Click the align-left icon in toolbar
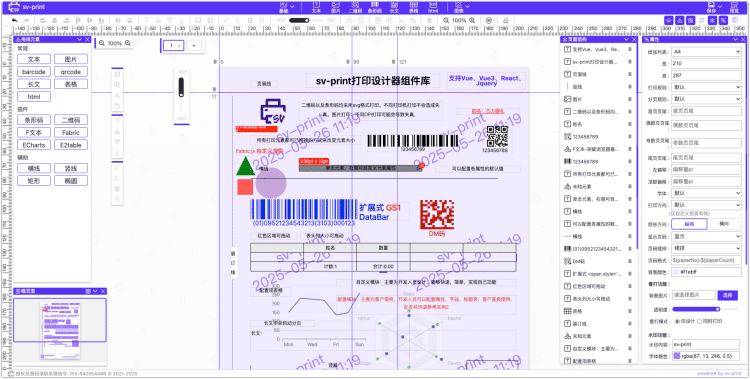The width and height of the screenshot is (750, 379). point(42,21)
